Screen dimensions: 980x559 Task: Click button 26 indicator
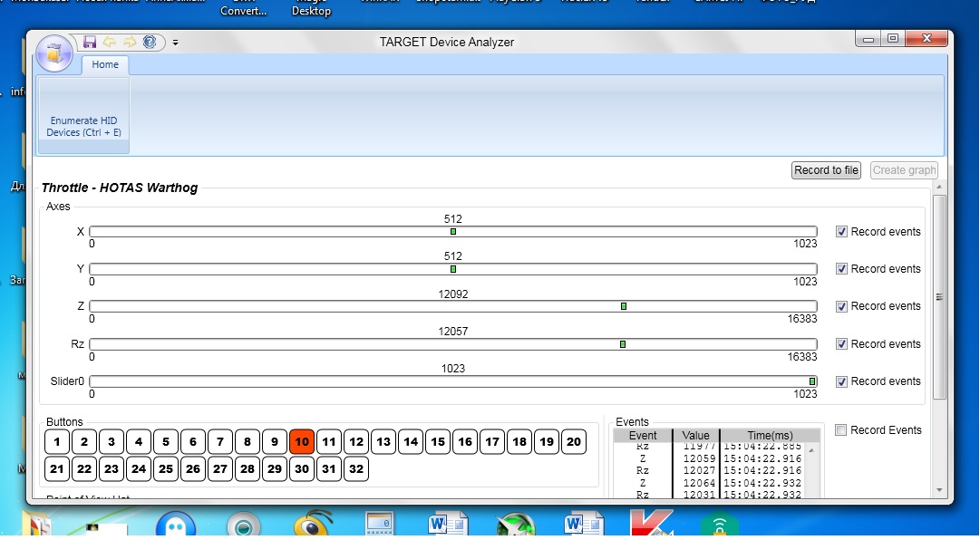193,469
